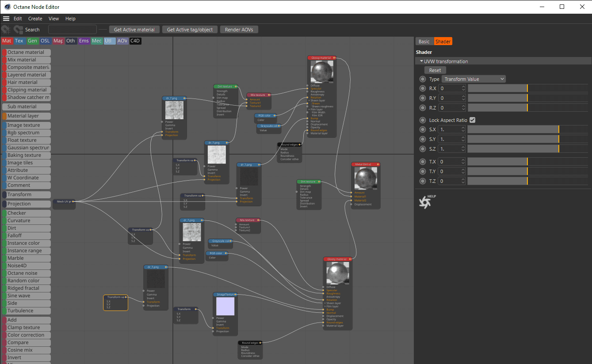Click the Get Active material button
The width and height of the screenshot is (592, 364).
[134, 30]
